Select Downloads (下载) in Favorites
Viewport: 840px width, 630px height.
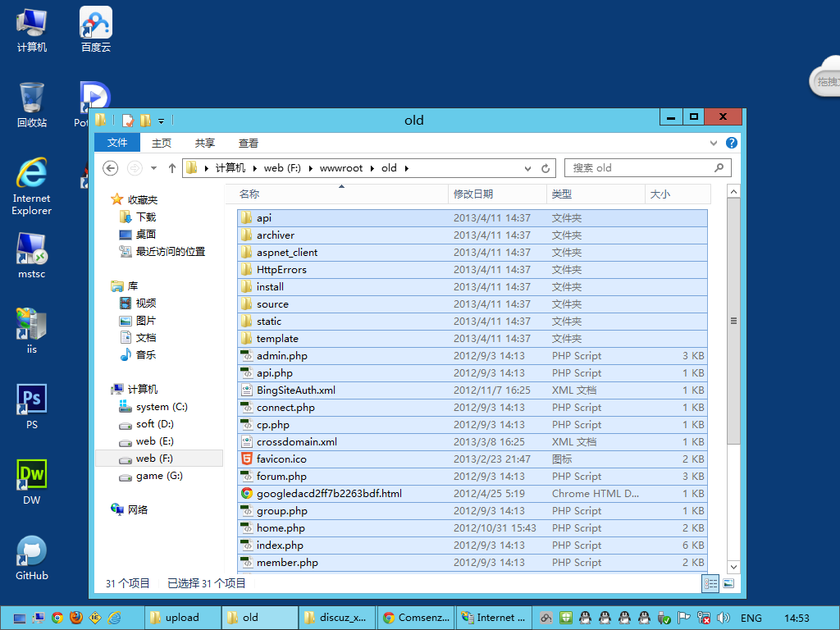pos(138,217)
